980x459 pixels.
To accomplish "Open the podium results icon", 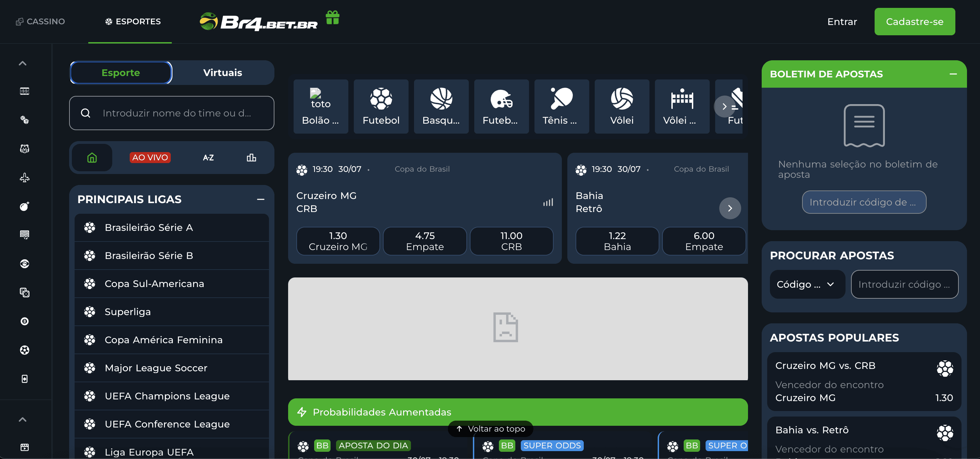I will pos(251,157).
